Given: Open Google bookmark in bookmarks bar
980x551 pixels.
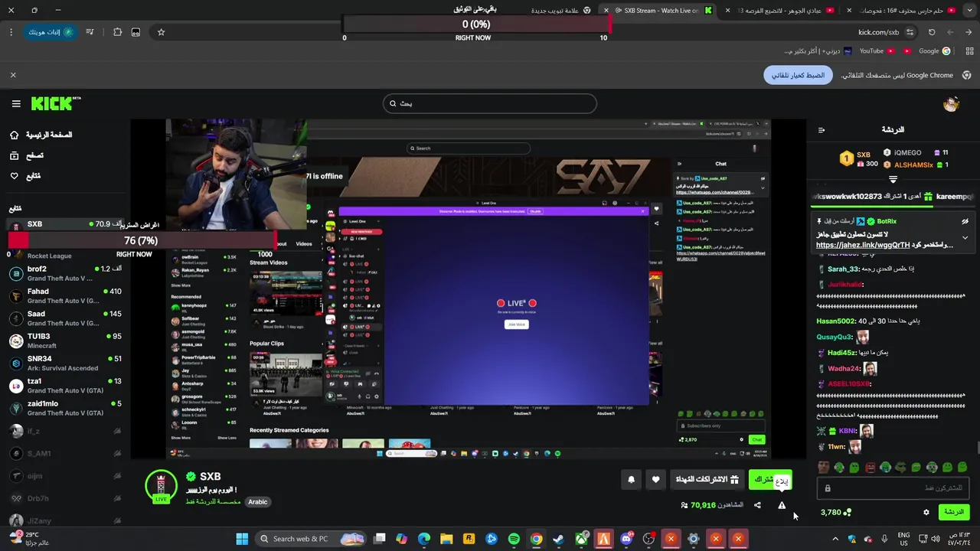Looking at the screenshot, I should tap(934, 51).
